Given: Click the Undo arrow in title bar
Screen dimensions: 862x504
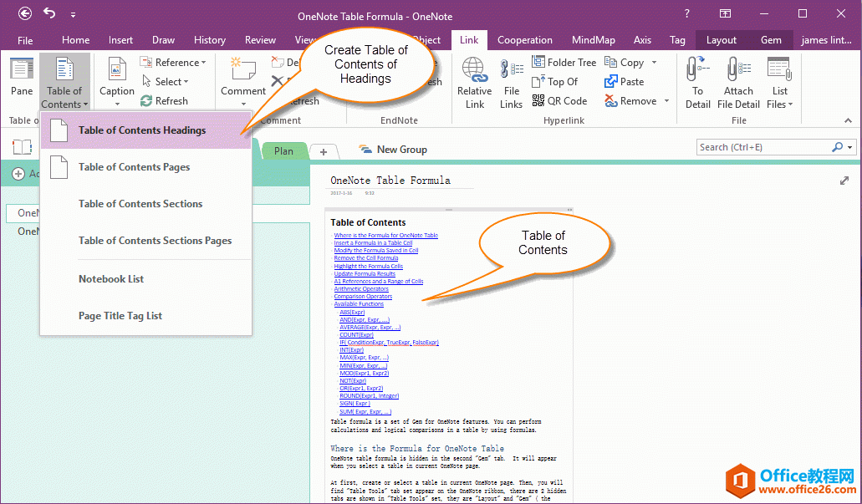Looking at the screenshot, I should [49, 13].
